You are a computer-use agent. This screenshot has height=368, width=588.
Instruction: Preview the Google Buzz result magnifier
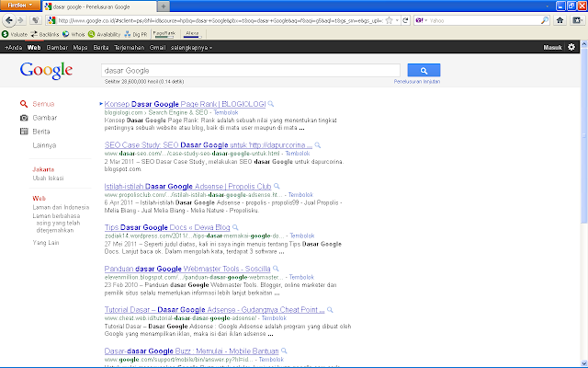pos(284,351)
